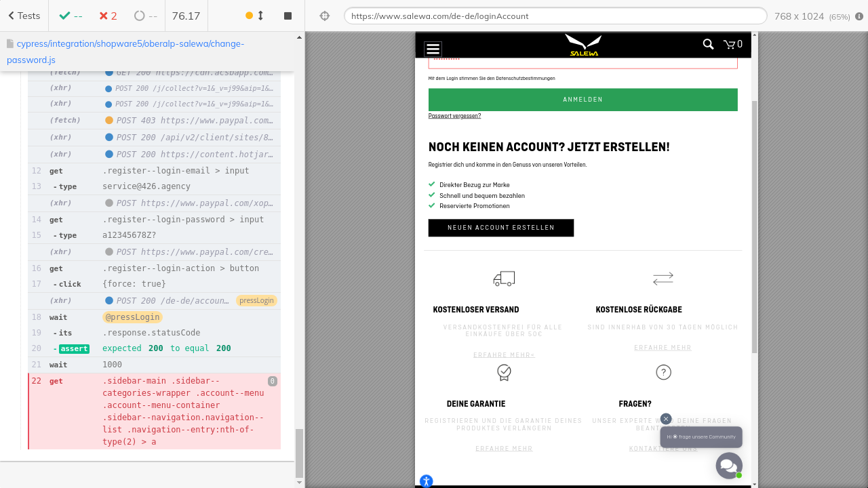The height and width of the screenshot is (488, 868).
Task: Dismiss the community chat popup
Action: 666,419
